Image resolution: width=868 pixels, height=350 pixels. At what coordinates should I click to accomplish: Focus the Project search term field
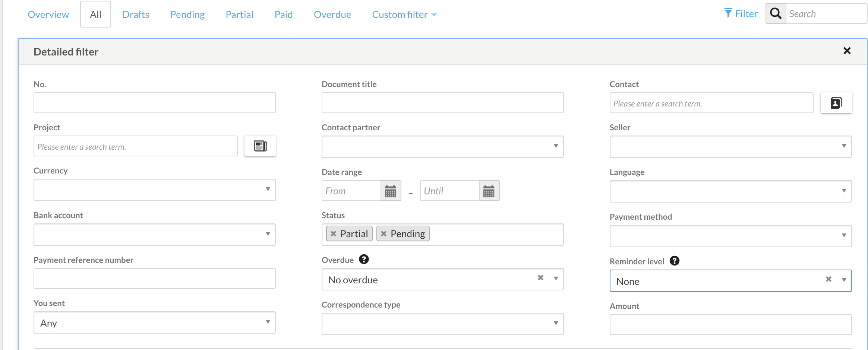pos(135,146)
